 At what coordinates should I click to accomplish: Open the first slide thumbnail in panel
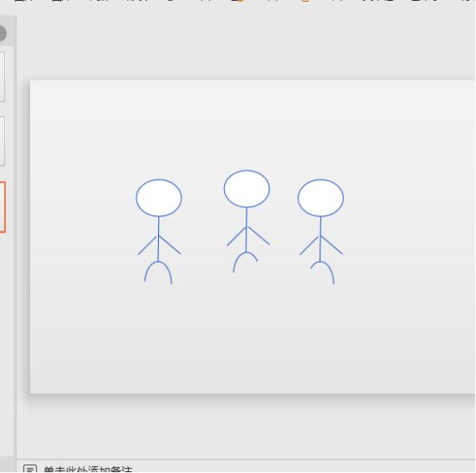(3, 77)
